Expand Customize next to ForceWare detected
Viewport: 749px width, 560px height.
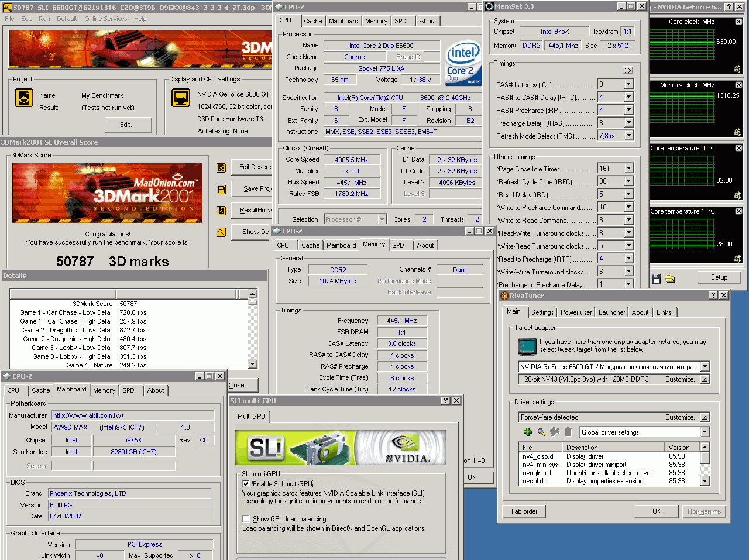tap(705, 417)
